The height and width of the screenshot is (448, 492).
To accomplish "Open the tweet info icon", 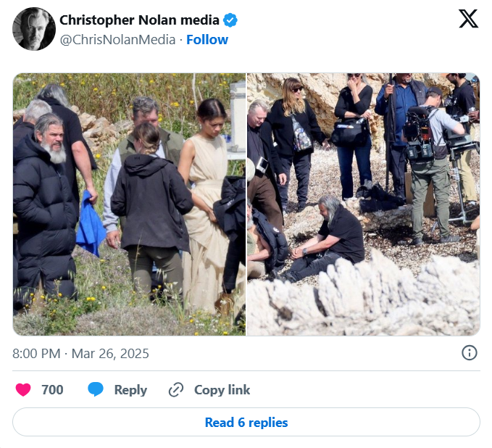I will click(x=469, y=353).
